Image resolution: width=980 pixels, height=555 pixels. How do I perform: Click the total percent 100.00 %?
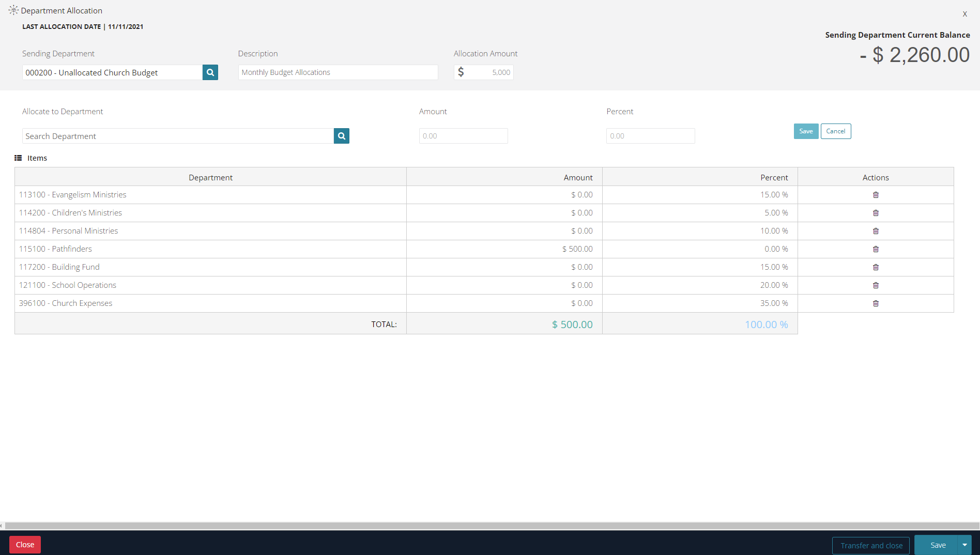pyautogui.click(x=766, y=325)
